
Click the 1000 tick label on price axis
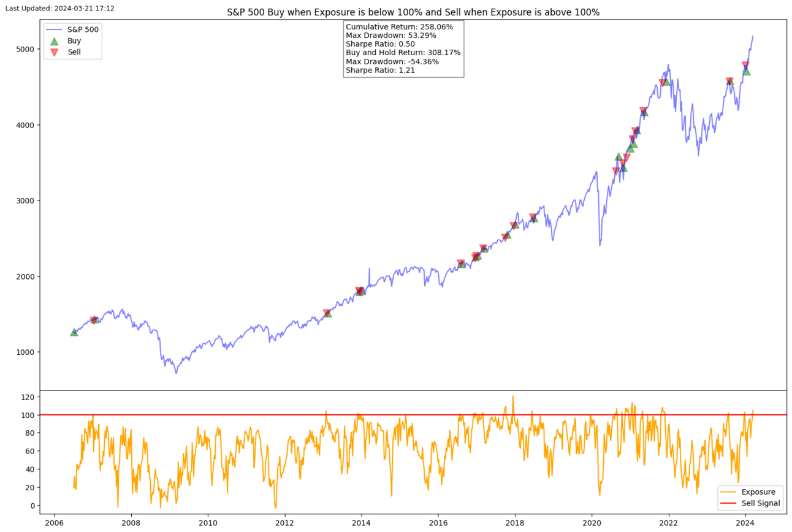(25, 352)
